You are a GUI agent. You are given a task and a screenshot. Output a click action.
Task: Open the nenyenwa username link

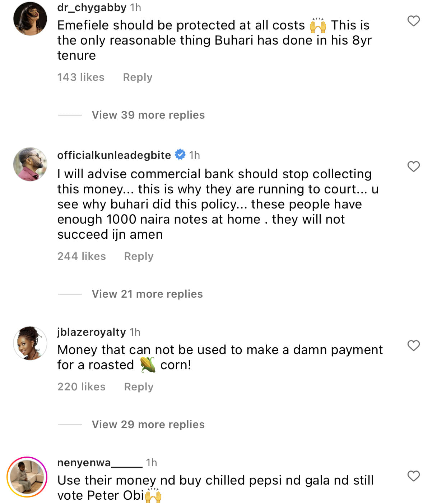(99, 463)
